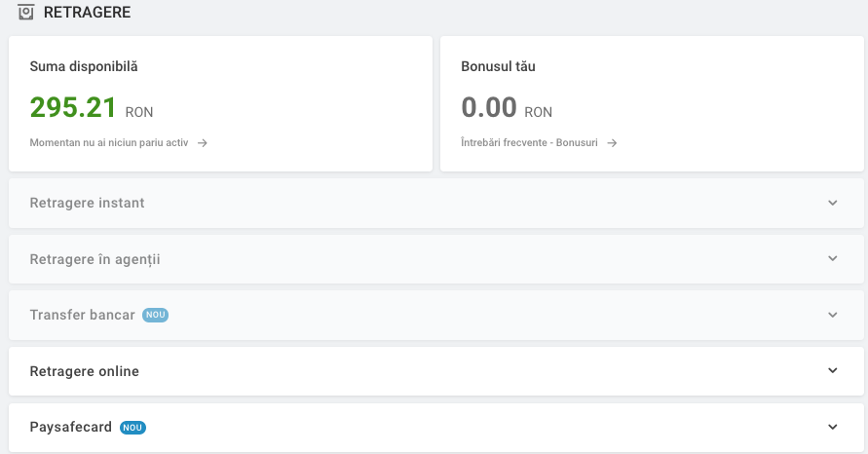Expand Retragere instant using its chevron
The height and width of the screenshot is (454, 868).
pyautogui.click(x=833, y=203)
